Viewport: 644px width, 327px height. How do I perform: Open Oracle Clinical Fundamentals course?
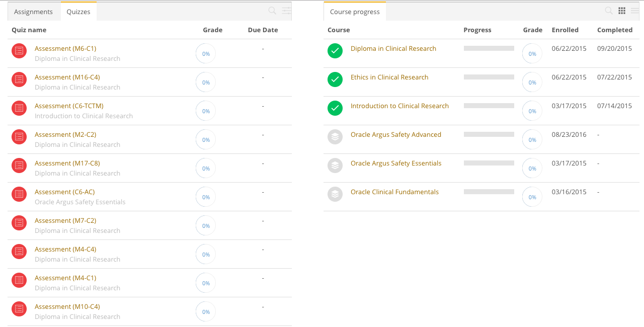[x=394, y=192]
